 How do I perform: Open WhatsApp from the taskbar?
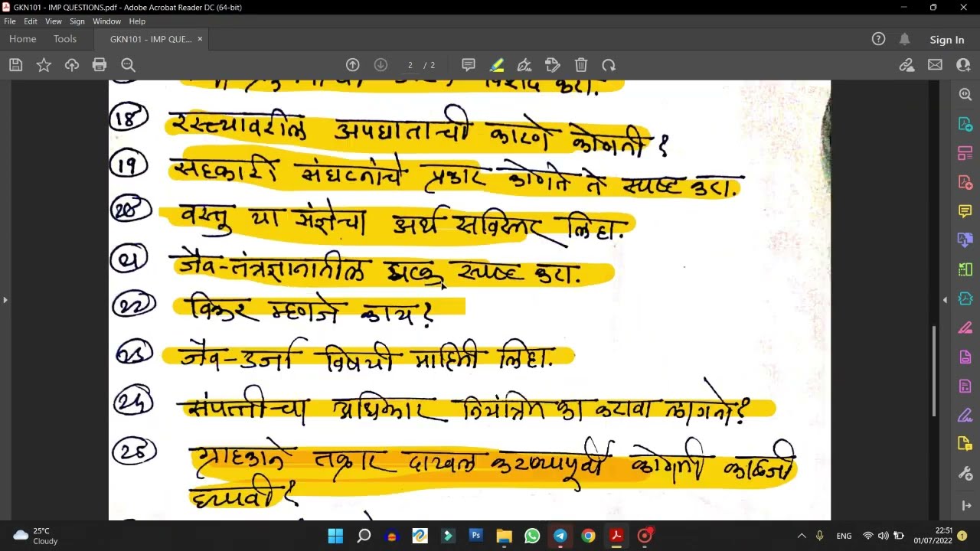point(532,536)
